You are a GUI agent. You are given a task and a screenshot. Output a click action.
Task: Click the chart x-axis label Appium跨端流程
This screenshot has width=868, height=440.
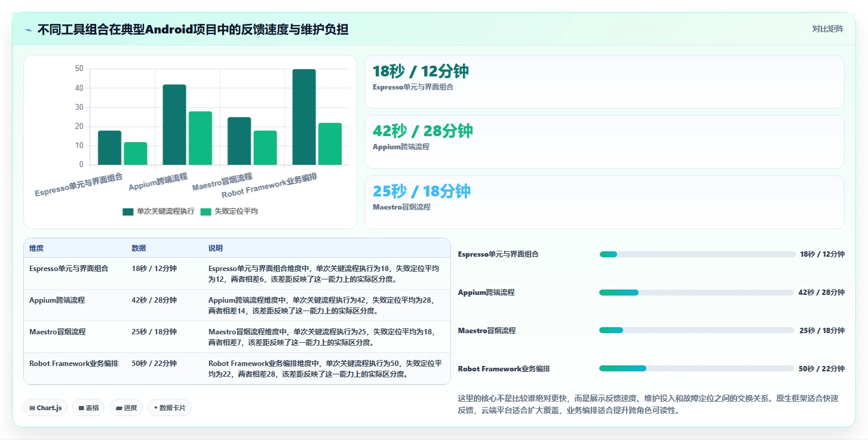click(x=158, y=181)
